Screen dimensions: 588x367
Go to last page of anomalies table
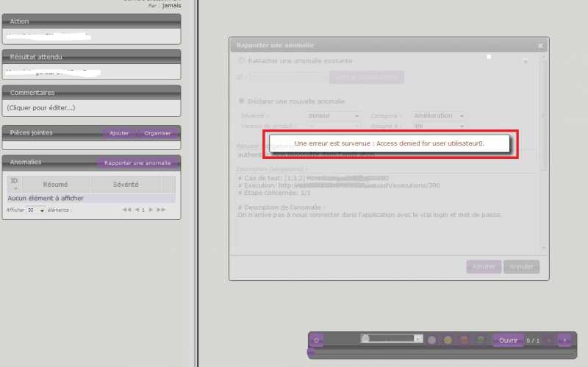coord(161,210)
